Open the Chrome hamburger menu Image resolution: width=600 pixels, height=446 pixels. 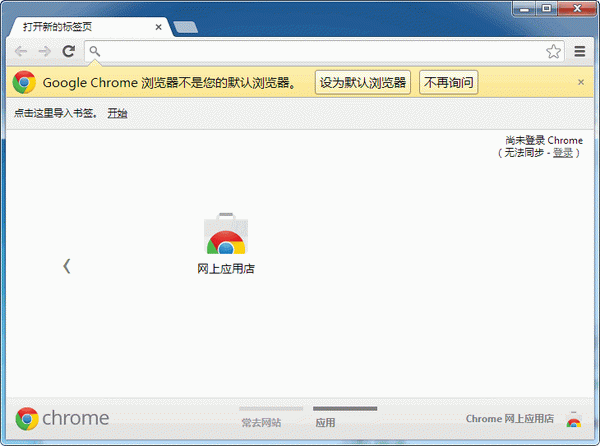[x=580, y=51]
